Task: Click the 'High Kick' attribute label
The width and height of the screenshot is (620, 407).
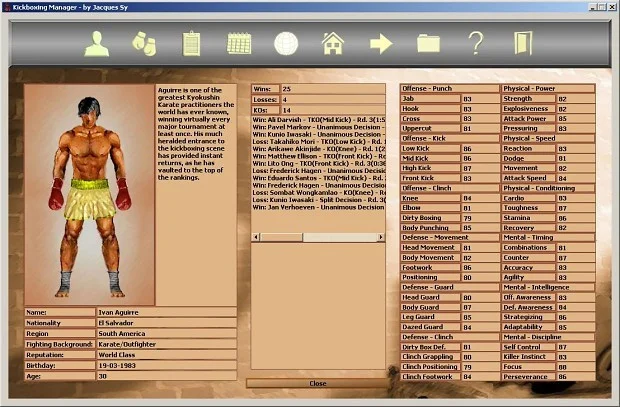Action: click(430, 168)
